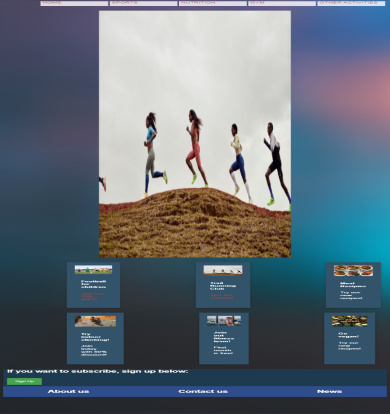The height and width of the screenshot is (414, 390).
Task: Select the Nutrition navigation tab
Action: tap(213, 3)
